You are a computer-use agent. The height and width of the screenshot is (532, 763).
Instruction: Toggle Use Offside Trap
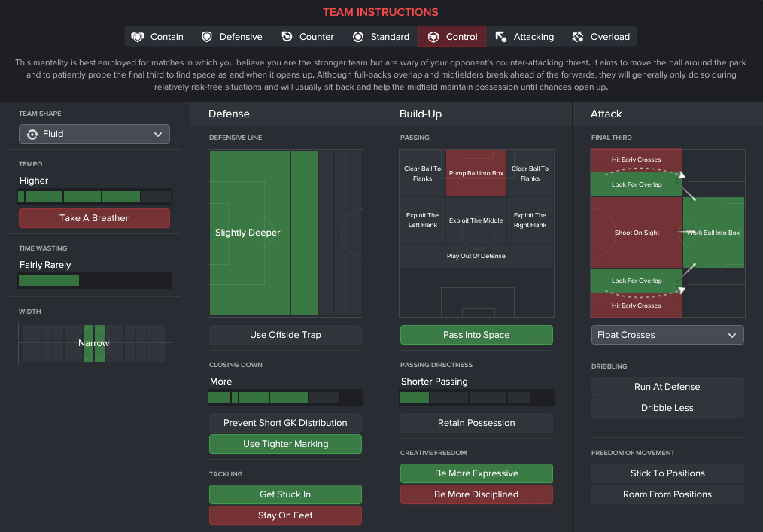point(286,335)
